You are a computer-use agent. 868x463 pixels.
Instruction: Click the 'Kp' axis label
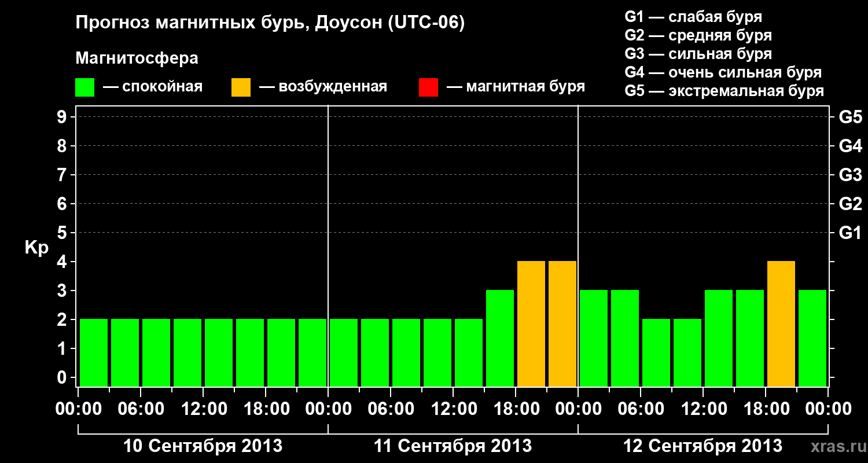[36, 248]
